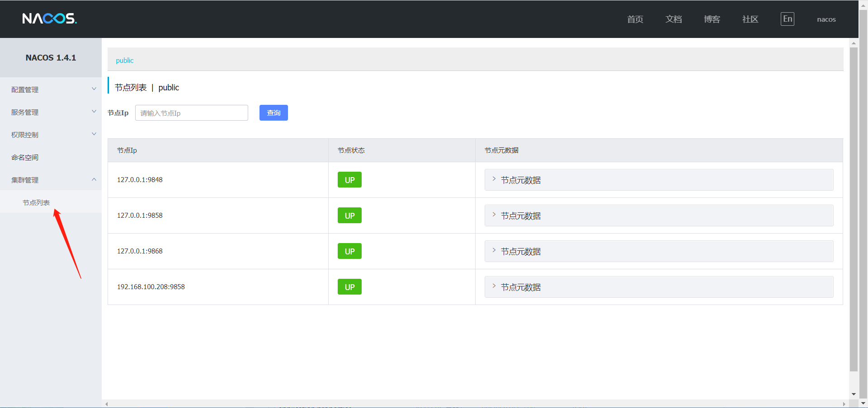Screen dimensions: 868x408
Task: Expand the 配置管理 sidebar menu
Action: pyautogui.click(x=51, y=89)
